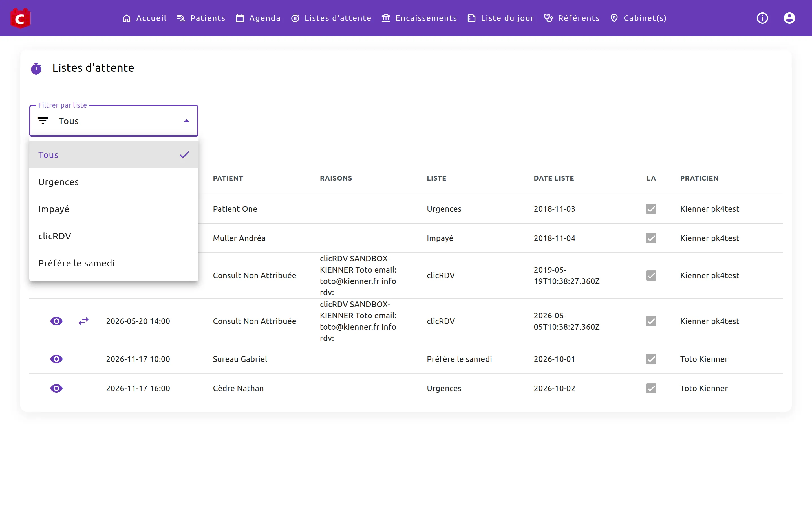Click the 2026-11-17 10:00 date cell
This screenshot has width=812, height=508.
pyautogui.click(x=138, y=359)
